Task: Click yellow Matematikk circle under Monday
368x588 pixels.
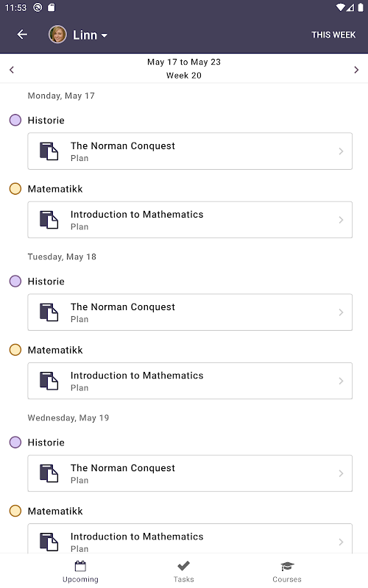Action: [15, 189]
